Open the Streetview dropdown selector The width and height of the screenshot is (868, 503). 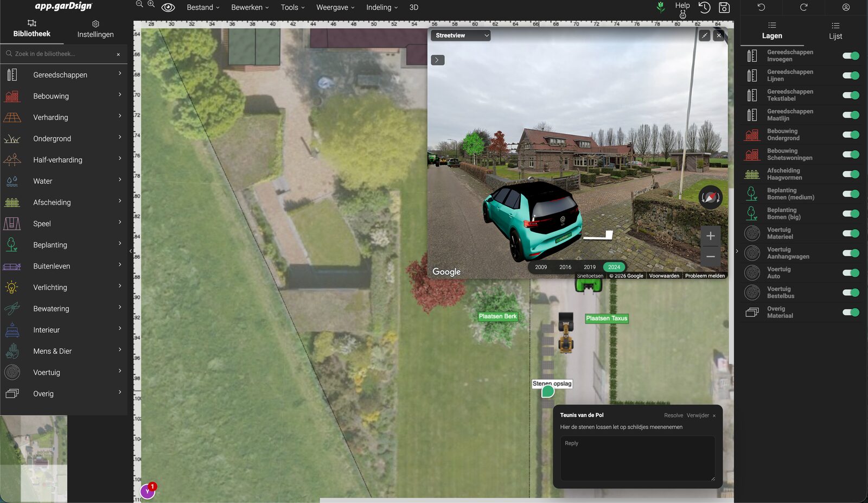click(x=461, y=35)
